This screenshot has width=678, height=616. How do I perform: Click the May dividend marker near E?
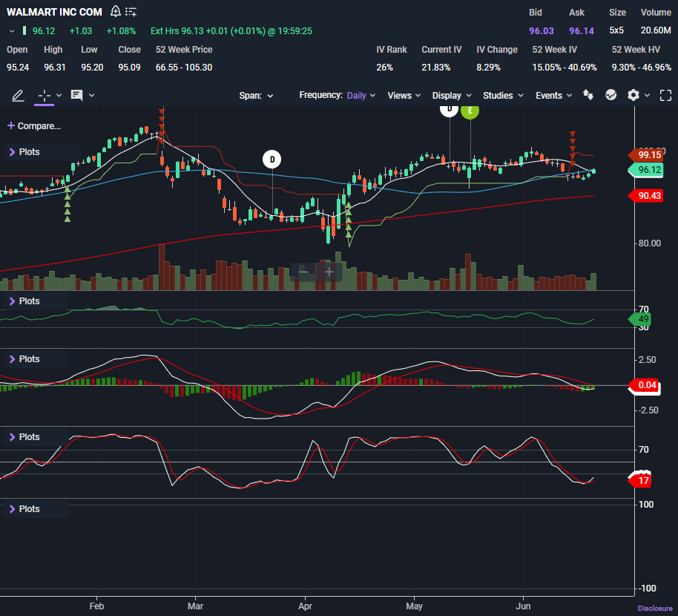pos(449,111)
